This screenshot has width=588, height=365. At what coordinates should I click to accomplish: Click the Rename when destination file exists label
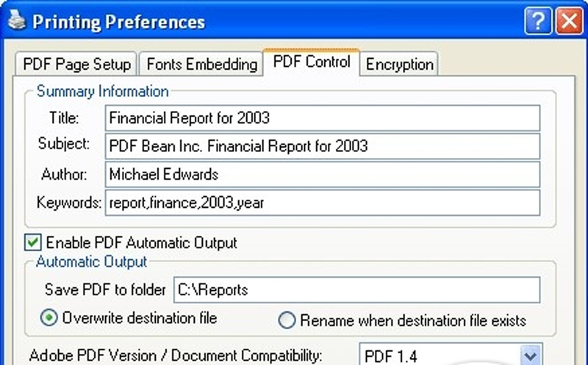413,321
